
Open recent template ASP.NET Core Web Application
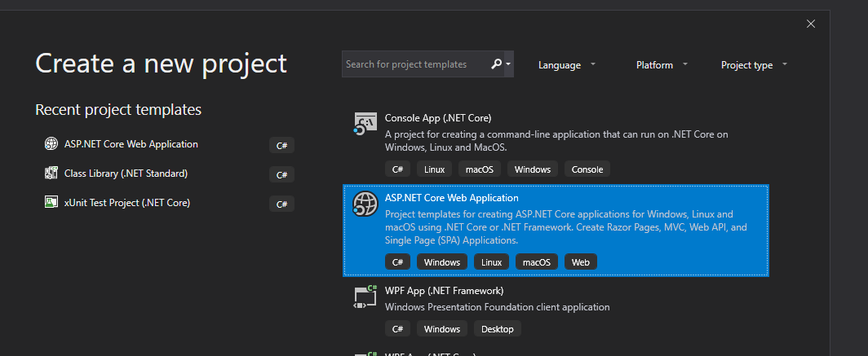131,143
